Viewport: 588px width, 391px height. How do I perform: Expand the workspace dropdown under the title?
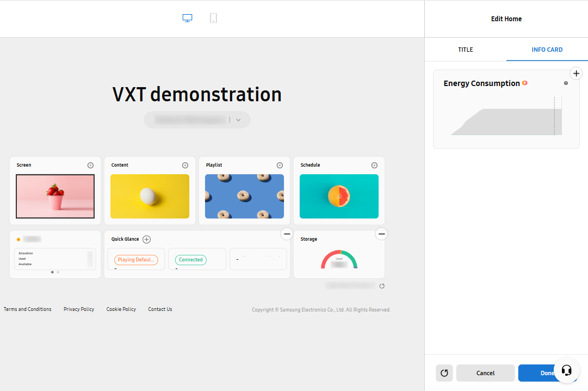coord(238,120)
